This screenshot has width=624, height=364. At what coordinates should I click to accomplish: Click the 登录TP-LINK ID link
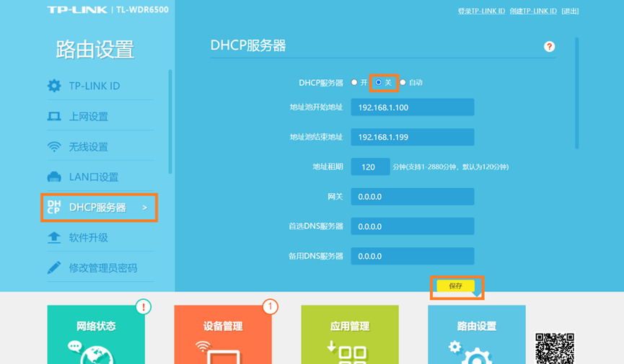pyautogui.click(x=481, y=12)
